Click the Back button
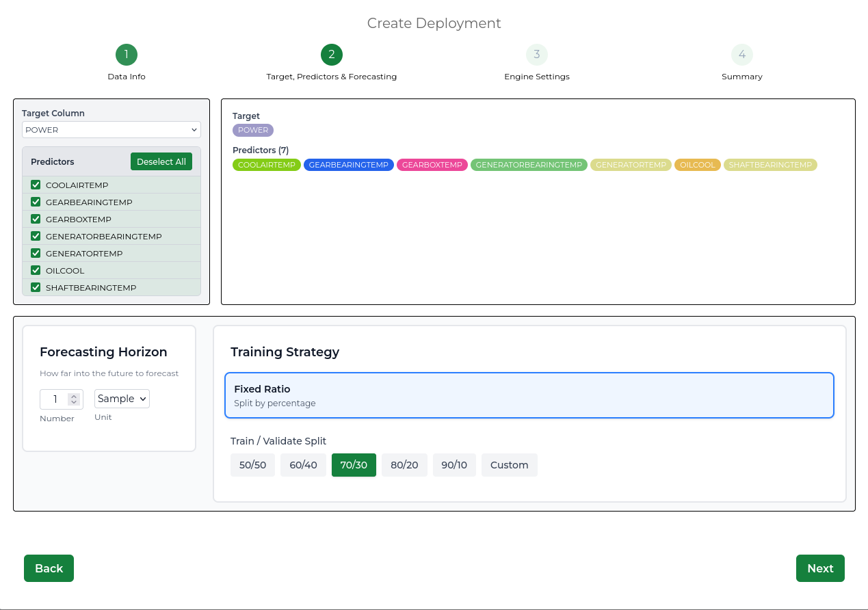 coord(49,568)
